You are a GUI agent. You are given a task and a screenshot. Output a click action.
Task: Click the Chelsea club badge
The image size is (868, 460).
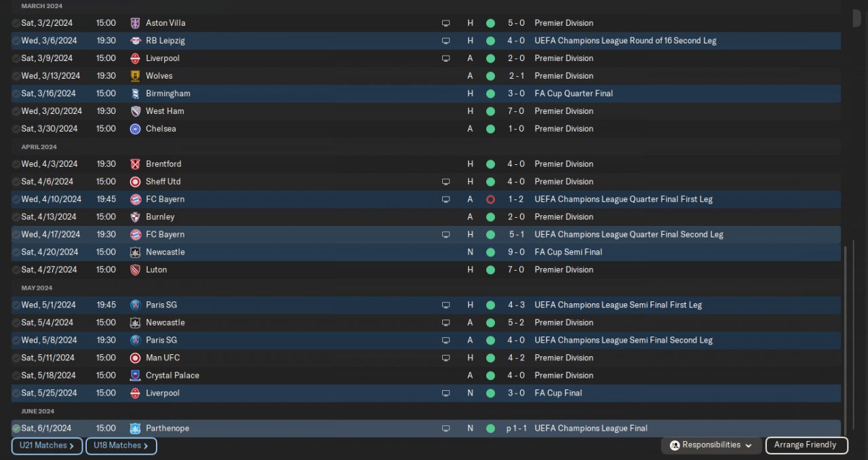tap(136, 129)
